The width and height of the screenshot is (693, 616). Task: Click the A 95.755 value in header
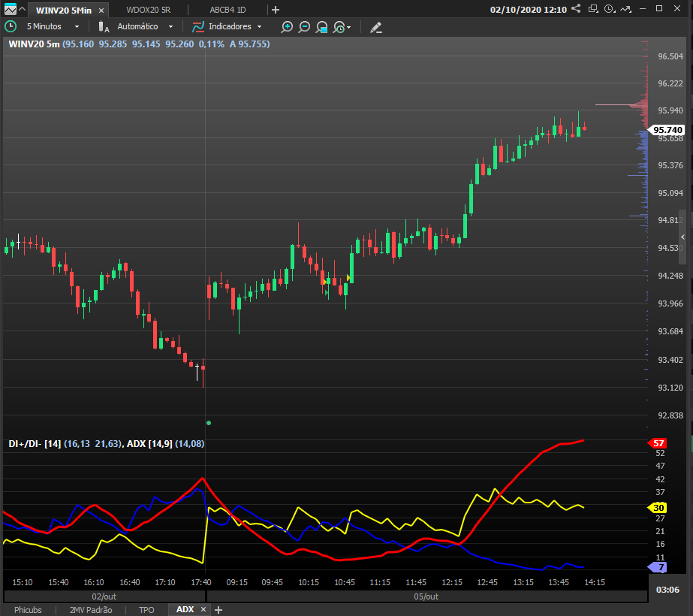tap(249, 44)
